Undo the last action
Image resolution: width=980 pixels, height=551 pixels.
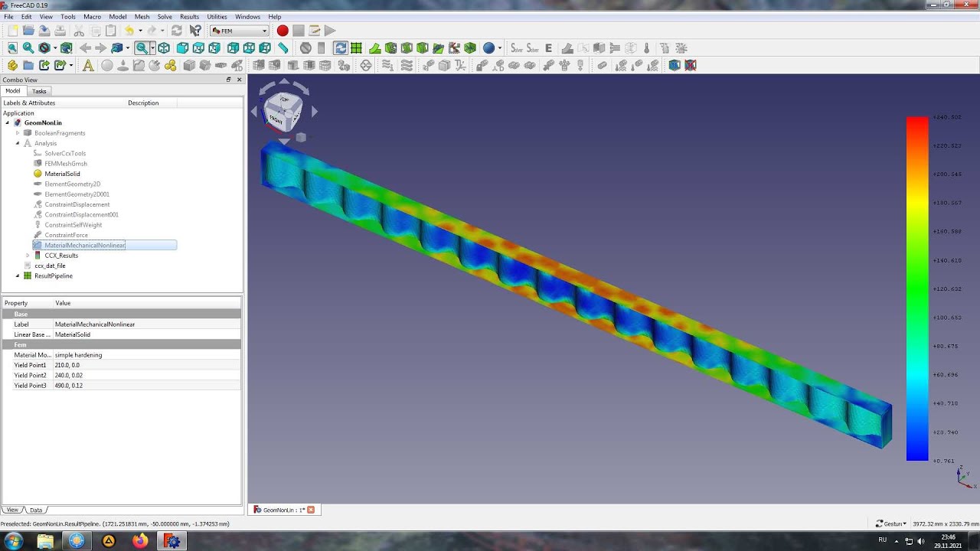pos(129,31)
